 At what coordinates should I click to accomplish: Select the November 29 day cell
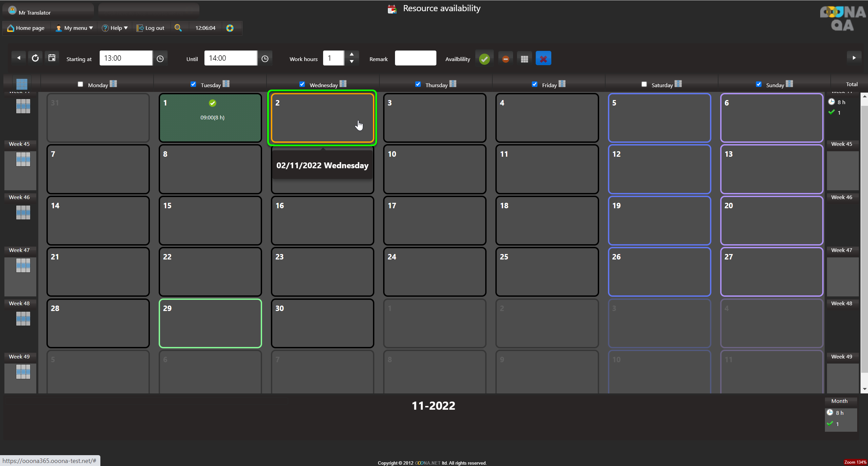click(x=210, y=323)
